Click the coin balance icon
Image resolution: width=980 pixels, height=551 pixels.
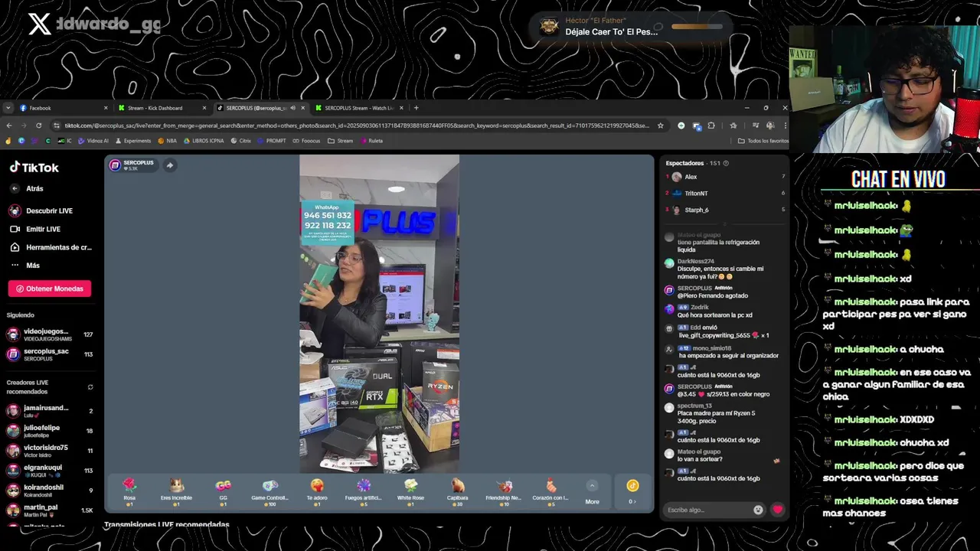click(x=632, y=486)
